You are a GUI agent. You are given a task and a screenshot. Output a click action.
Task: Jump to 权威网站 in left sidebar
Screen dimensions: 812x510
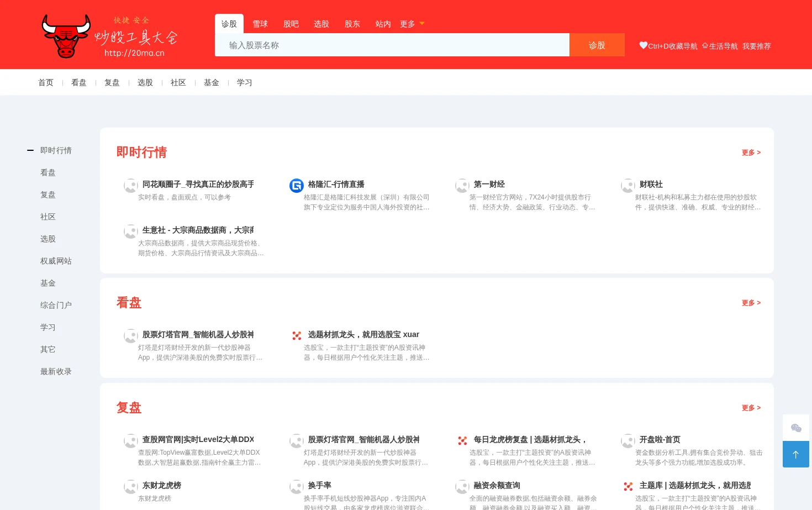pyautogui.click(x=56, y=261)
